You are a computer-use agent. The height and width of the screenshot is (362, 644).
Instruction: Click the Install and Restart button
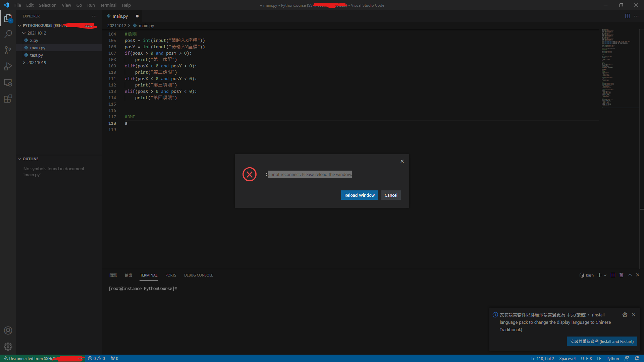[601, 341]
